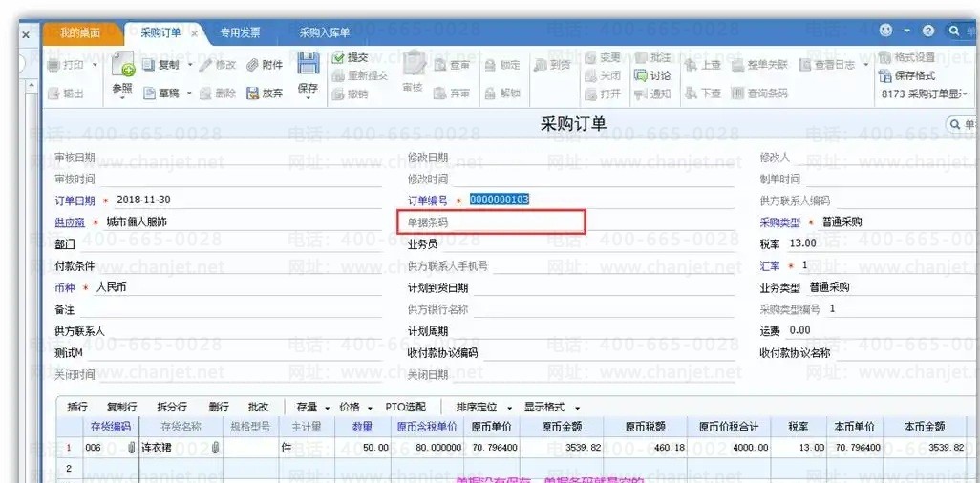Switch to the 采购入库单 tab
Viewport: 980px width, 483px height.
(325, 32)
